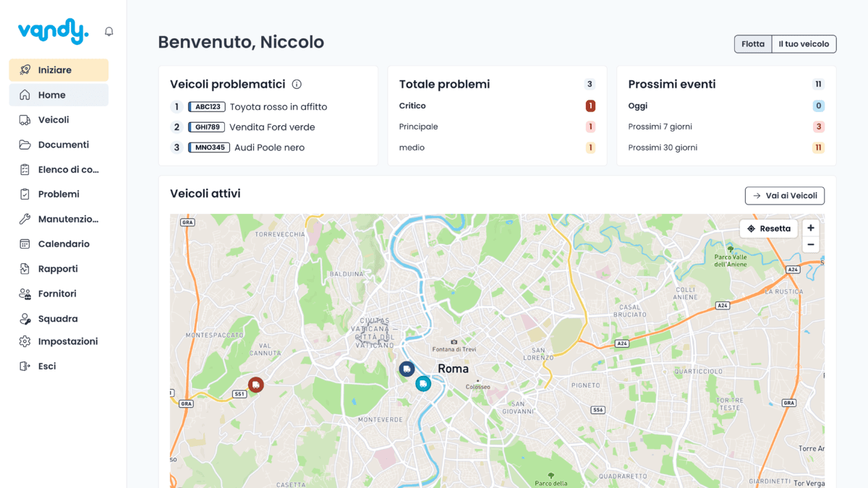Click the teal vehicle marker near Roma
Screen dimensions: 868x488
point(423,384)
